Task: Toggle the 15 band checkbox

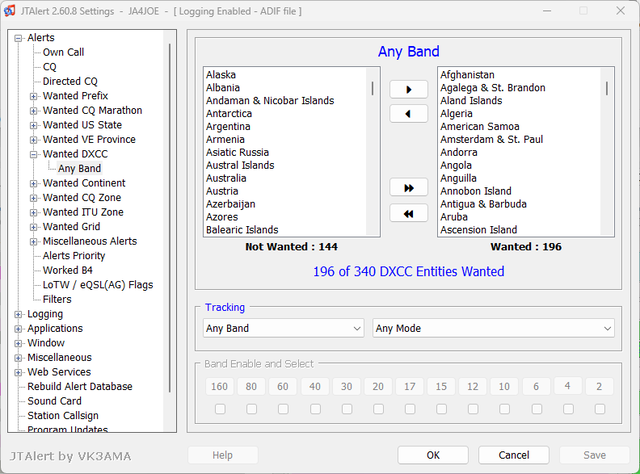Action: click(x=441, y=409)
